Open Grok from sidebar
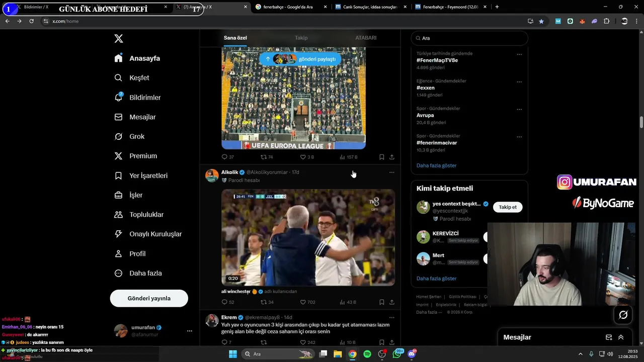The image size is (644, 362). (129, 137)
